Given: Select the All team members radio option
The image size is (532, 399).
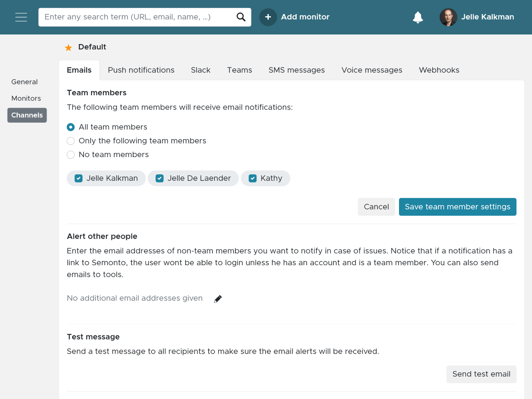Looking at the screenshot, I should coord(71,127).
